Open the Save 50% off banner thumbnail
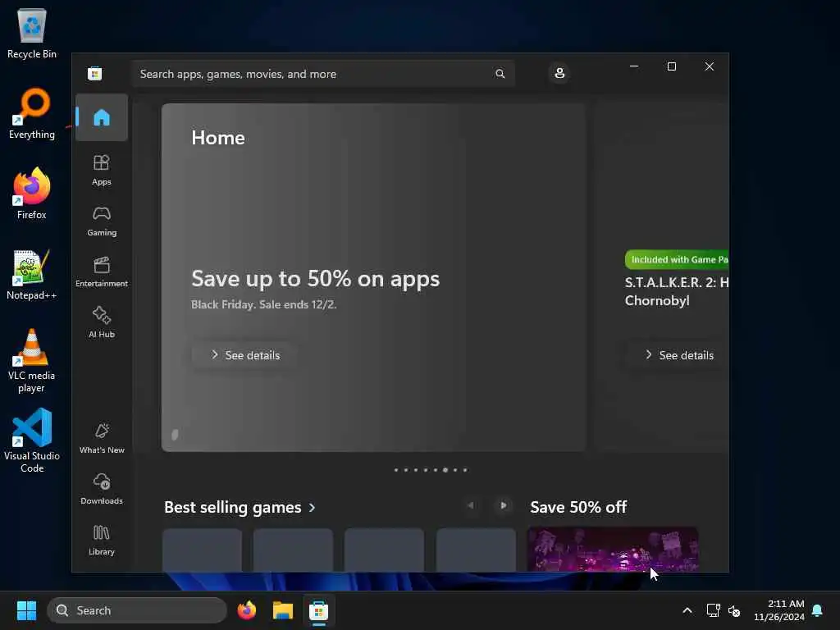Image resolution: width=840 pixels, height=630 pixels. pyautogui.click(x=612, y=549)
